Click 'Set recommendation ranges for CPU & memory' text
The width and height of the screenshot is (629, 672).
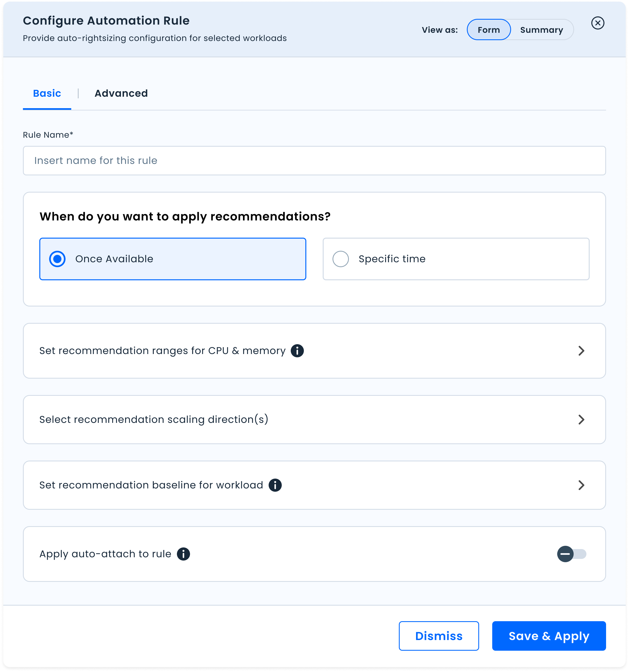[162, 351]
